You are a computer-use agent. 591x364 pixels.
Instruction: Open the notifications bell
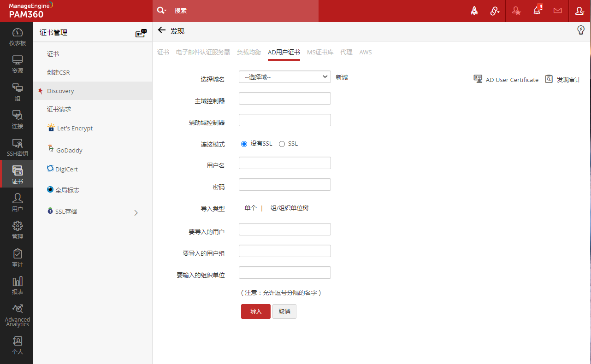pyautogui.click(x=537, y=11)
